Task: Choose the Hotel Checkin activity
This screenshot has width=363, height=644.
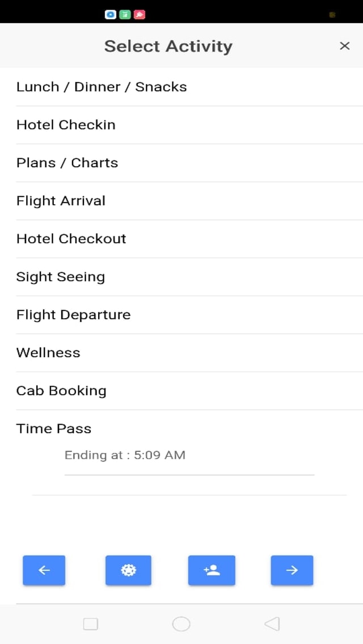Action: point(66,125)
